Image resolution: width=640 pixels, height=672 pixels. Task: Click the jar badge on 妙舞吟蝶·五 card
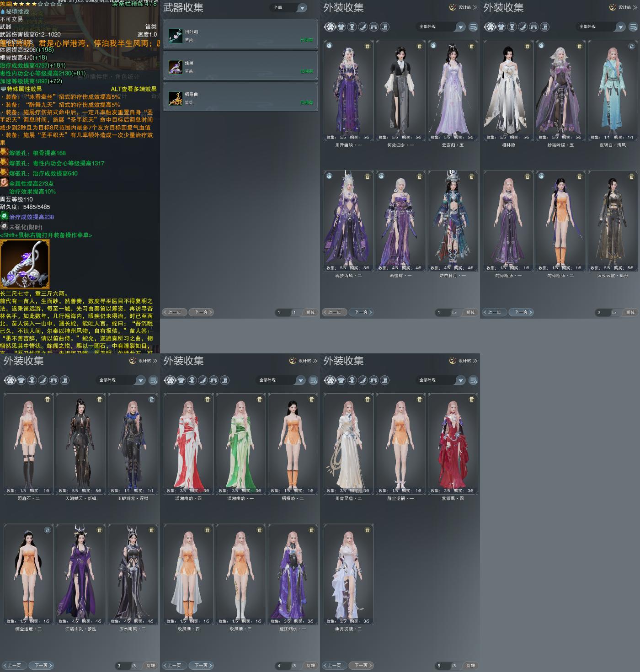click(541, 46)
